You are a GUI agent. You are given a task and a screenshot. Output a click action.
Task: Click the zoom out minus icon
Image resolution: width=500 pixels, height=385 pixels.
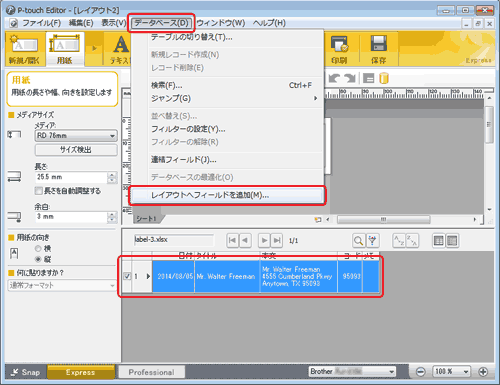421,372
